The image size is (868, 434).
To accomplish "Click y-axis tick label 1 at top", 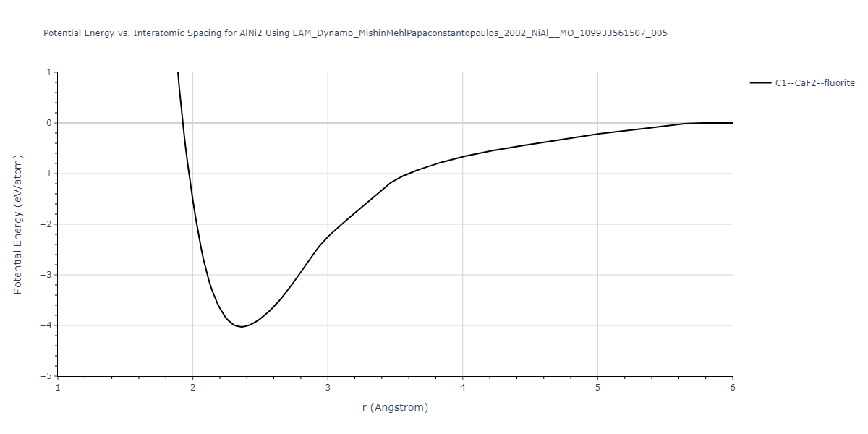I will click(49, 72).
